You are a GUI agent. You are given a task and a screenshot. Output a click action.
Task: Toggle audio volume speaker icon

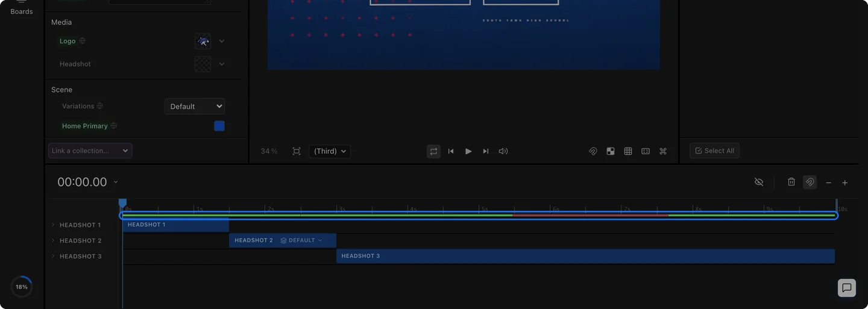pyautogui.click(x=503, y=151)
